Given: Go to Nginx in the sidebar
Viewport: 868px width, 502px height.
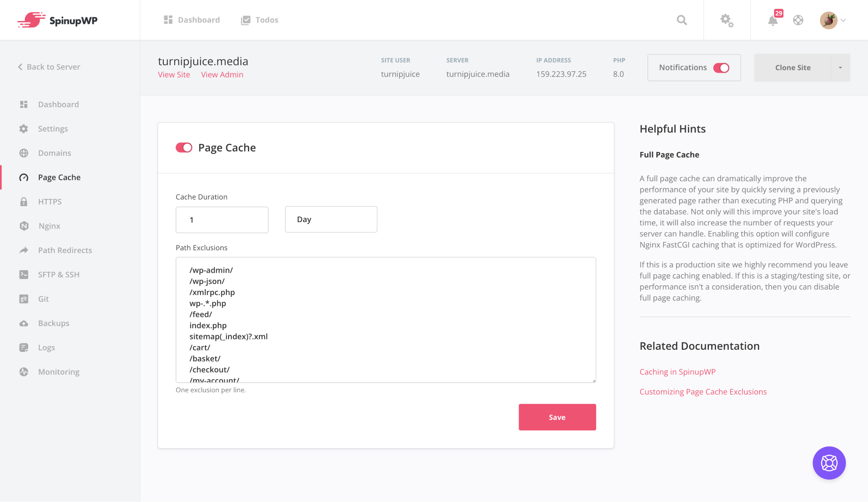Looking at the screenshot, I should click(x=50, y=226).
